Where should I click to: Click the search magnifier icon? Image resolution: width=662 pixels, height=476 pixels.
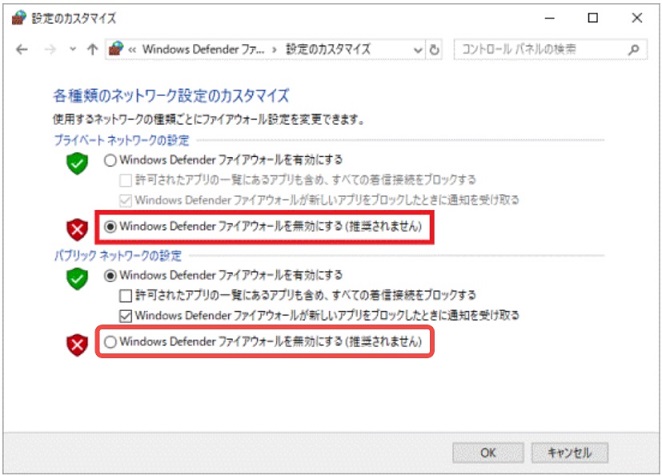click(634, 50)
